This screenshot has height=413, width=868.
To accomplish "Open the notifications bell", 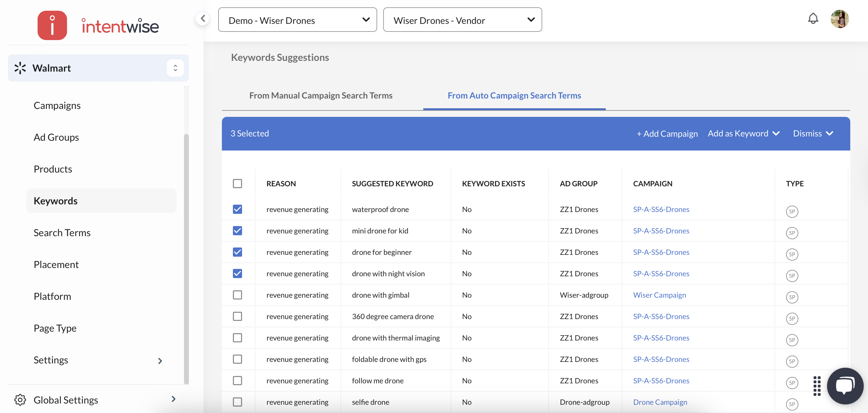I will pyautogui.click(x=813, y=19).
